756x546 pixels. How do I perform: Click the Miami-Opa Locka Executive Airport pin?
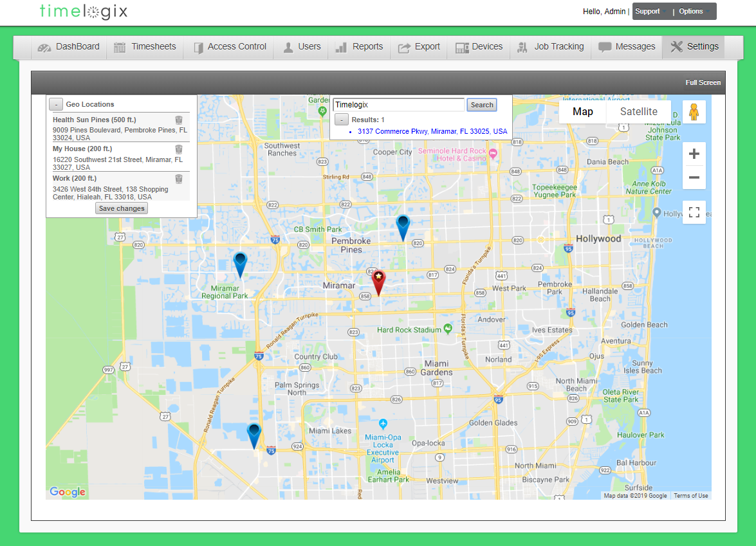tap(383, 424)
